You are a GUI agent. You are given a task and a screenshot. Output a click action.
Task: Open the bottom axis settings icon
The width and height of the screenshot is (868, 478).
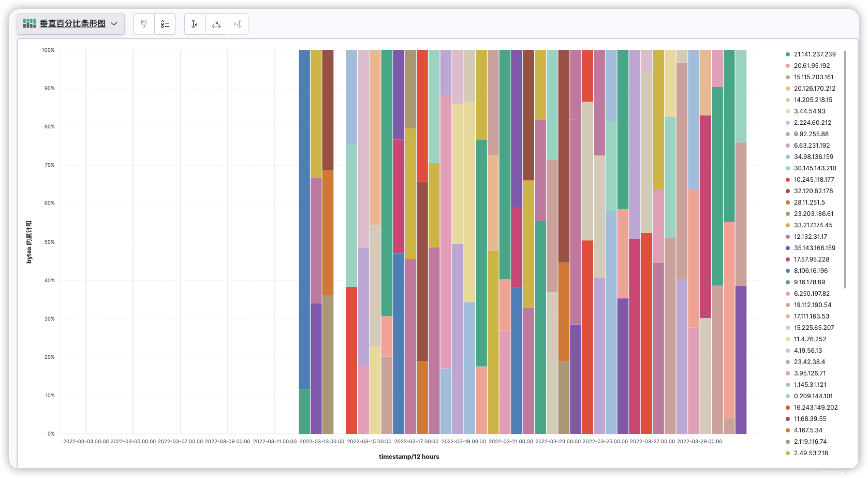[216, 24]
